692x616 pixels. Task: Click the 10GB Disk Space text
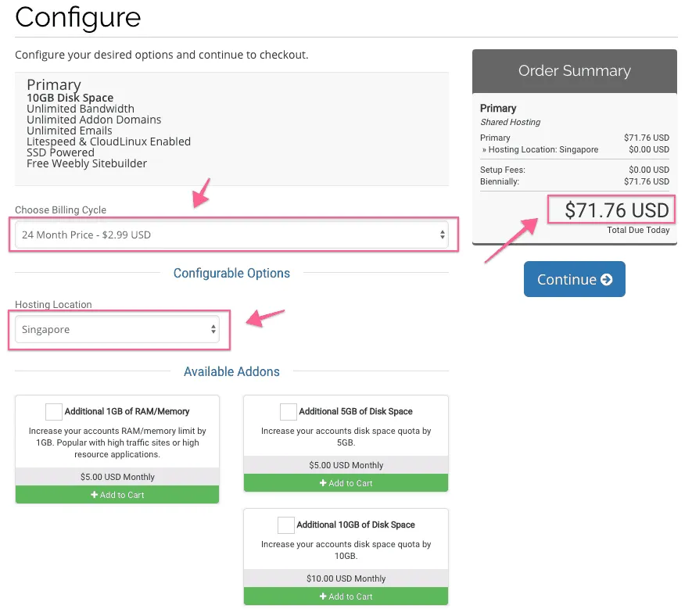pos(70,98)
